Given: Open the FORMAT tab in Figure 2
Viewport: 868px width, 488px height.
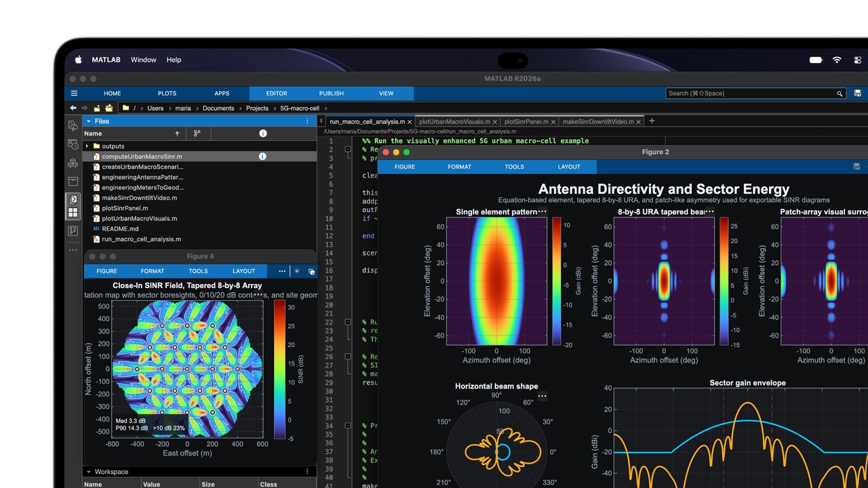Looking at the screenshot, I should tap(459, 167).
